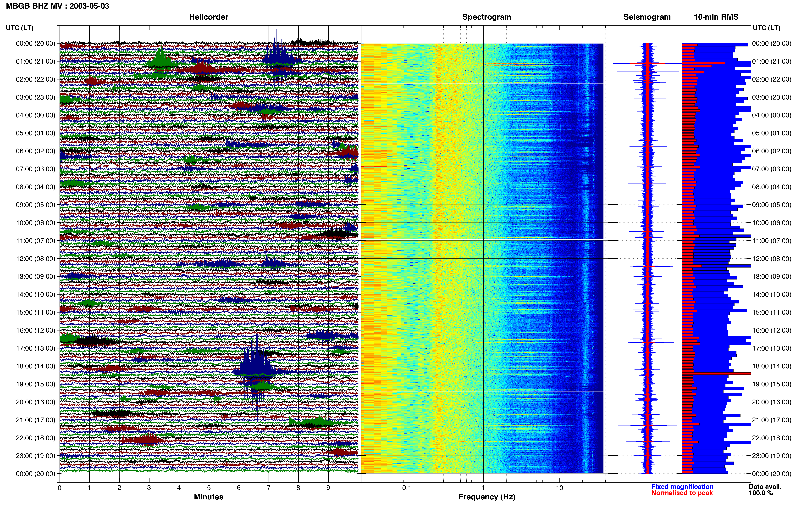The height and width of the screenshot is (508, 812).
Task: Click the UTC (LT) label beside the Helicorder
Action: pos(20,28)
